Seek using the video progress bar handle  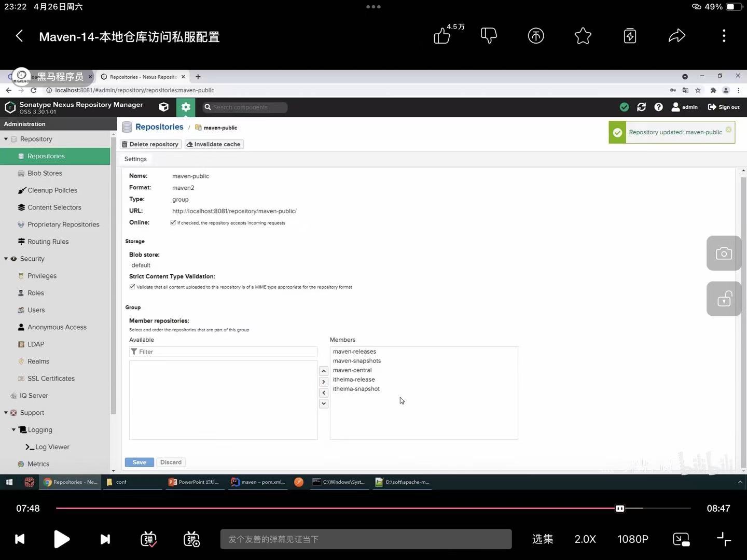click(620, 509)
